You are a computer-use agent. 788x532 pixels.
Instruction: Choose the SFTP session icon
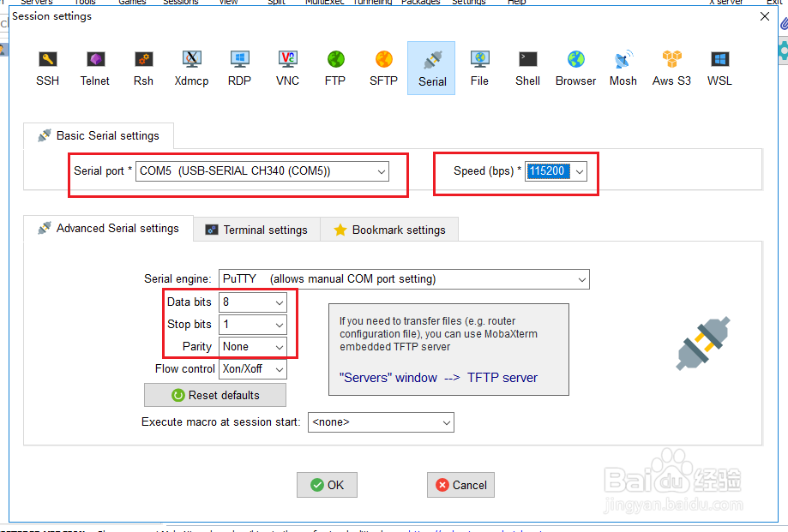click(x=383, y=69)
